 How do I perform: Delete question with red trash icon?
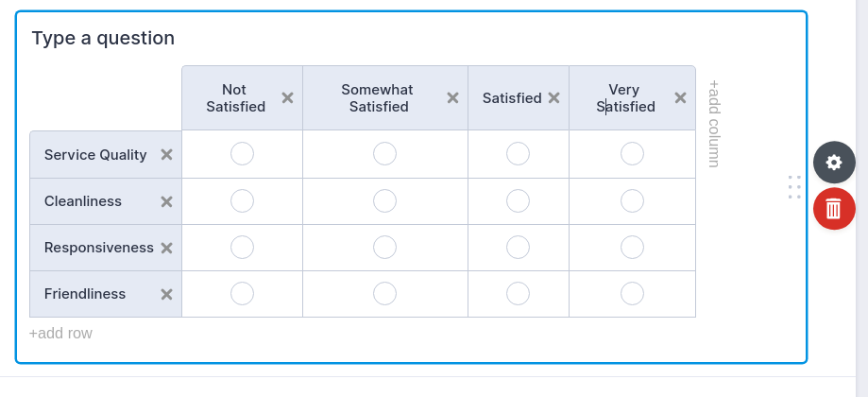pyautogui.click(x=834, y=209)
